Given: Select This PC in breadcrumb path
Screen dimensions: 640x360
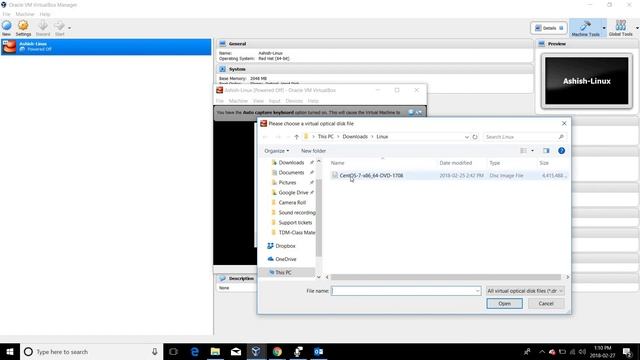Looking at the screenshot, I should pyautogui.click(x=326, y=137).
